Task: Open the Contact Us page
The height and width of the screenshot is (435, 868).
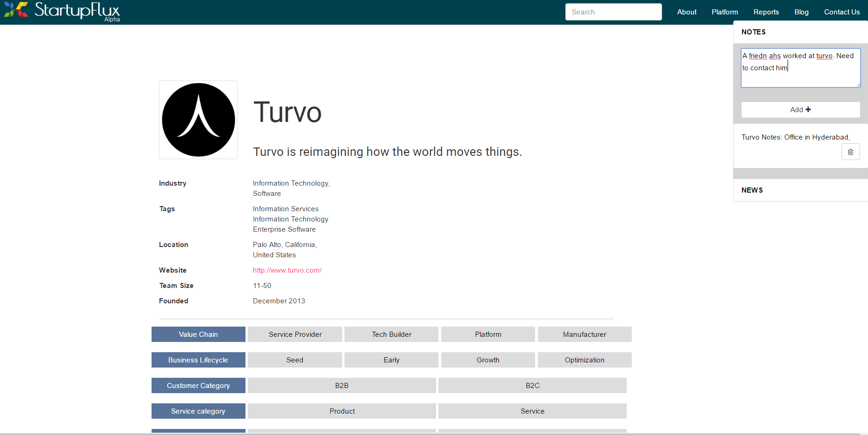Action: [841, 12]
